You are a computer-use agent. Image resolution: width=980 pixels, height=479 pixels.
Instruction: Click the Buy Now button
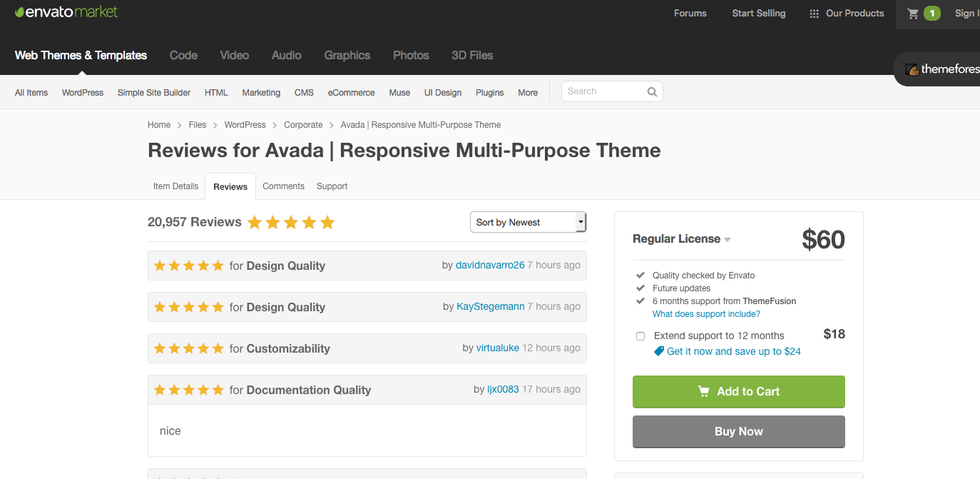click(x=739, y=432)
